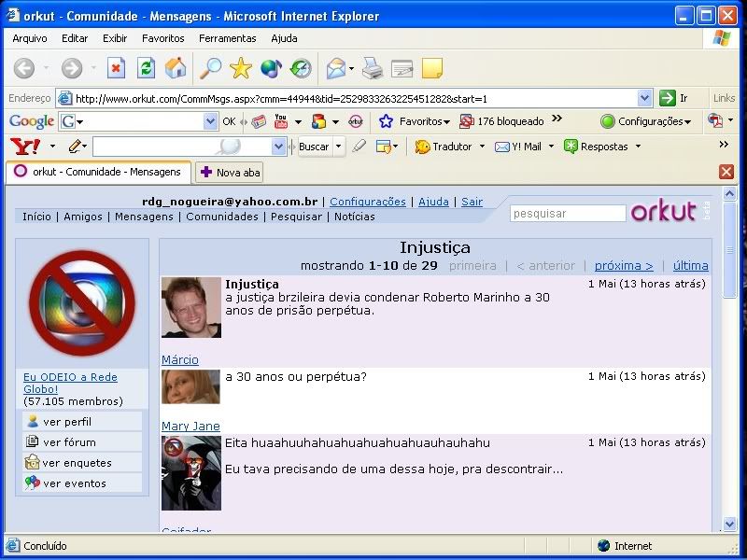Click the YouTube icon in Google toolbar
This screenshot has height=560, width=747.
click(281, 121)
